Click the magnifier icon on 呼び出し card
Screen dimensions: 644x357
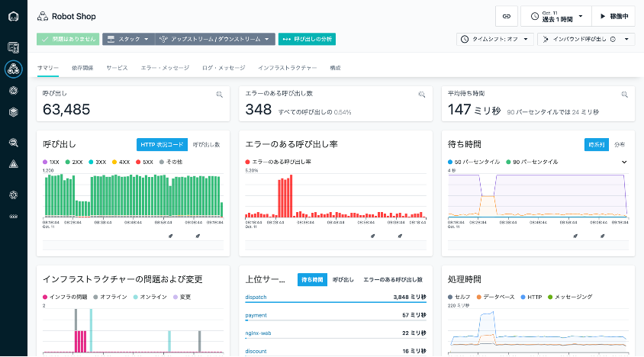tap(219, 95)
